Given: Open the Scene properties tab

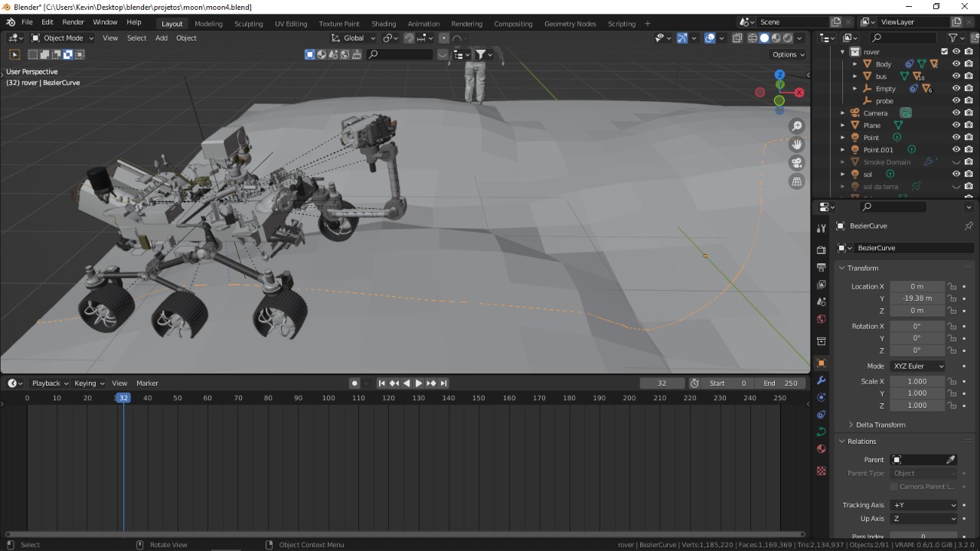Looking at the screenshot, I should click(822, 302).
